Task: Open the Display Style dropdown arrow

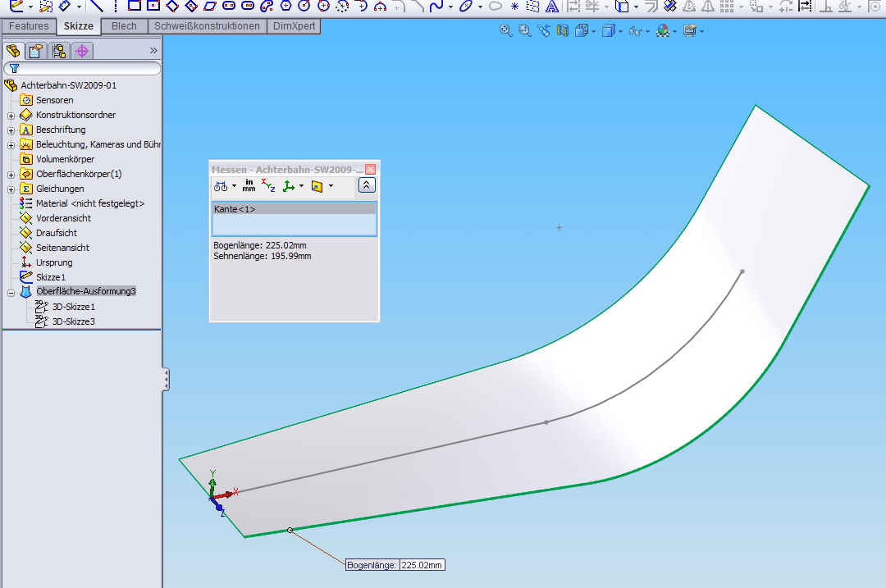Action: pyautogui.click(x=620, y=31)
